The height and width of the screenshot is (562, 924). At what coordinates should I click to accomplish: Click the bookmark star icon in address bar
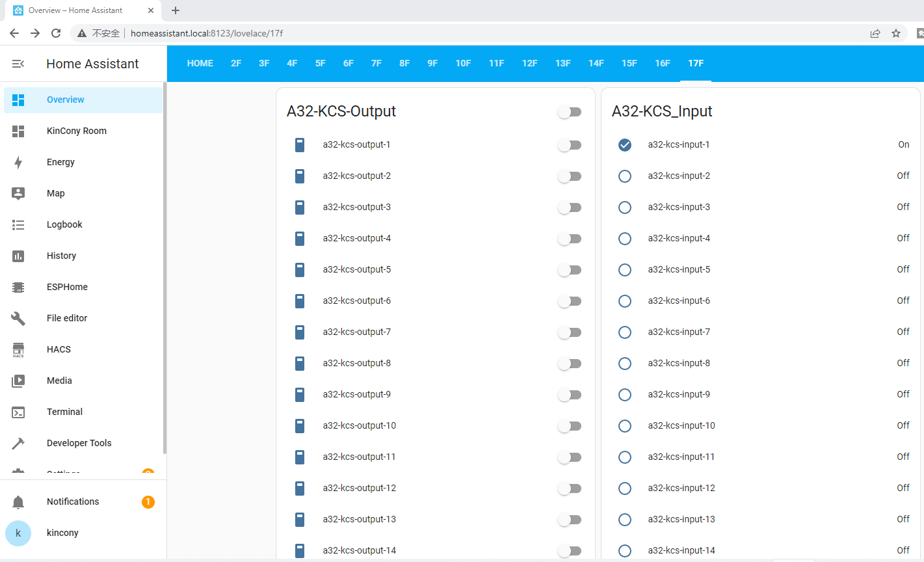896,33
